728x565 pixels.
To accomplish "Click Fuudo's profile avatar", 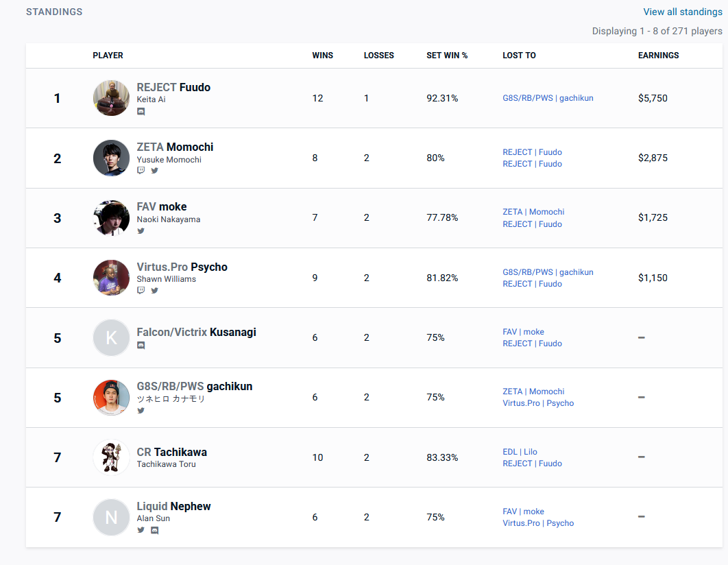I will pyautogui.click(x=111, y=98).
